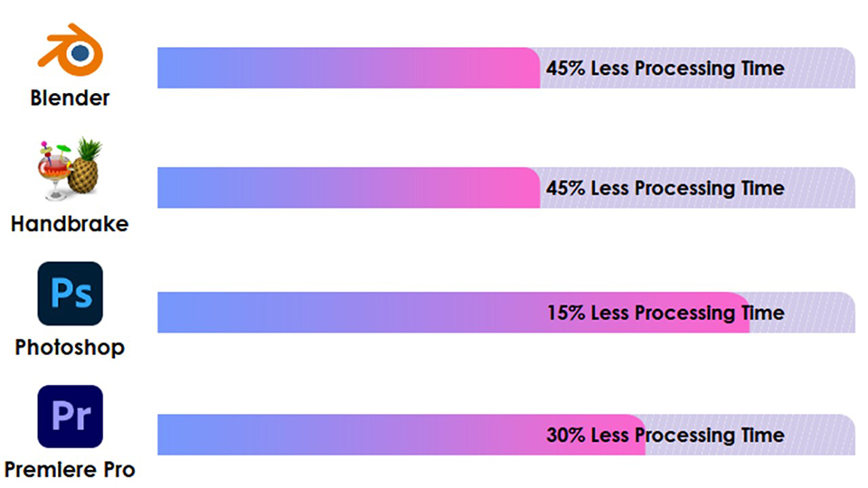Image resolution: width=868 pixels, height=488 pixels.
Task: Click the Premiere Pro text label
Action: coord(70,470)
